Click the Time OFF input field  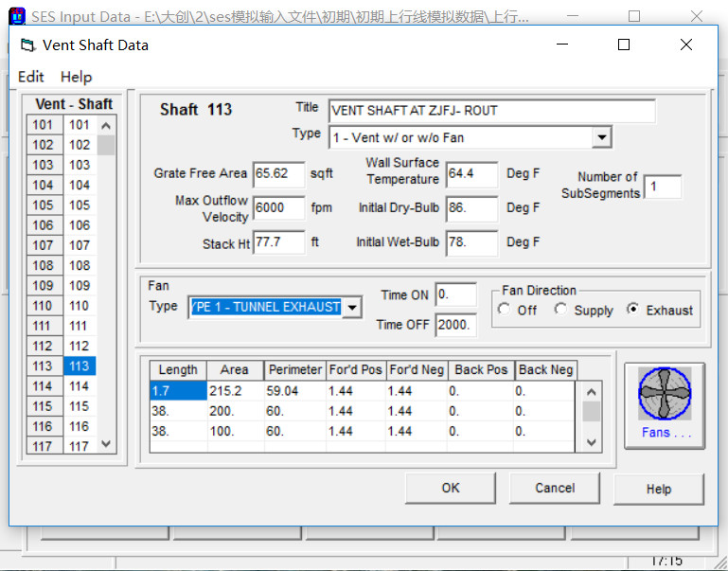coord(455,325)
